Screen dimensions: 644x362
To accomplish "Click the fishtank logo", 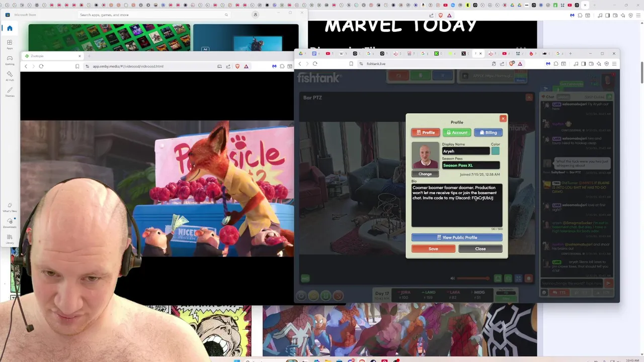I will click(x=319, y=78).
